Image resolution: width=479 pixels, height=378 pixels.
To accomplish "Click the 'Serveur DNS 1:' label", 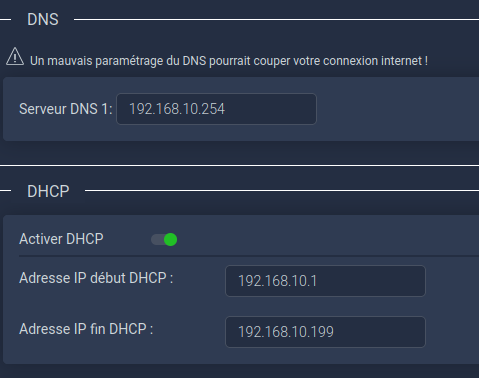I will (66, 109).
